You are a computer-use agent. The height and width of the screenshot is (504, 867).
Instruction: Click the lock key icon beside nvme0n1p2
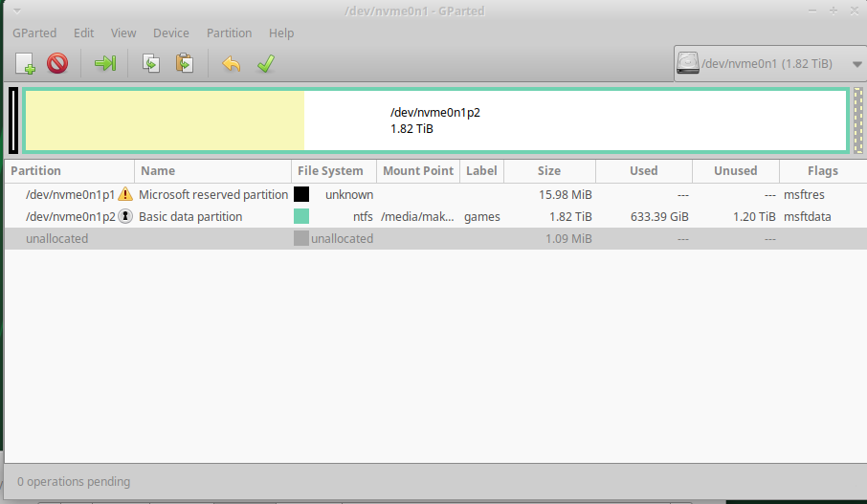[125, 216]
